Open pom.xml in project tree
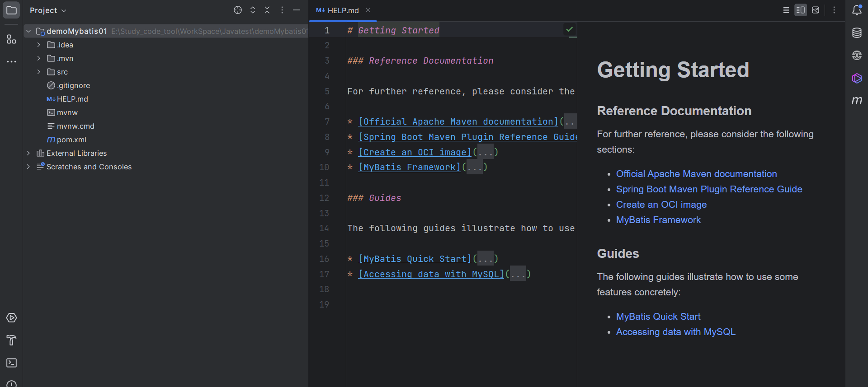The image size is (868, 387). (71, 140)
